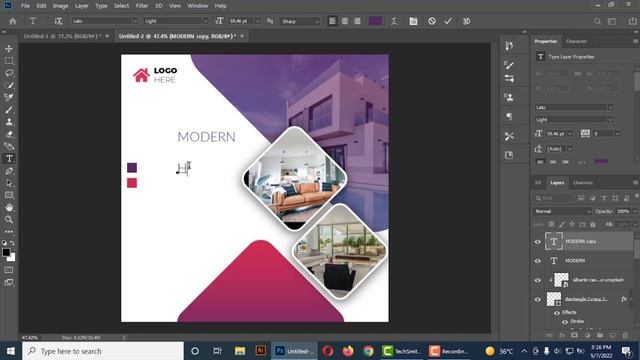Screen dimensions: 640x360
Task: Hide the Rectangle 2 copy layer
Action: pos(538,299)
